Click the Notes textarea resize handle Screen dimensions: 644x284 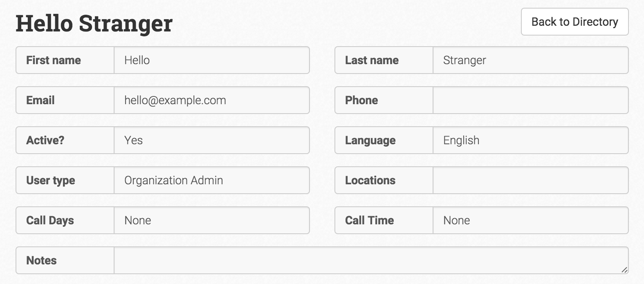624,270
